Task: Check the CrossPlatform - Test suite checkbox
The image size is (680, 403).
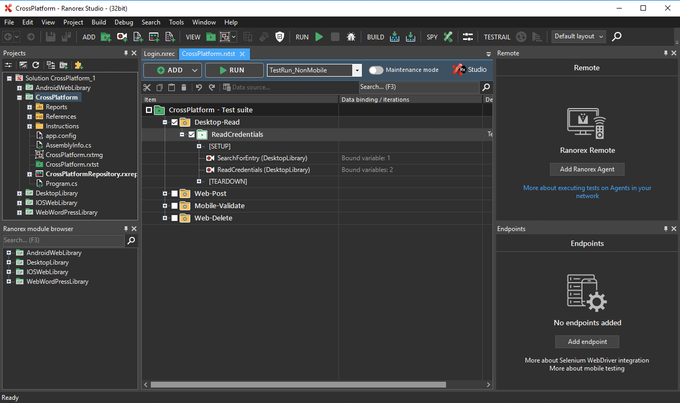Action: click(x=149, y=110)
